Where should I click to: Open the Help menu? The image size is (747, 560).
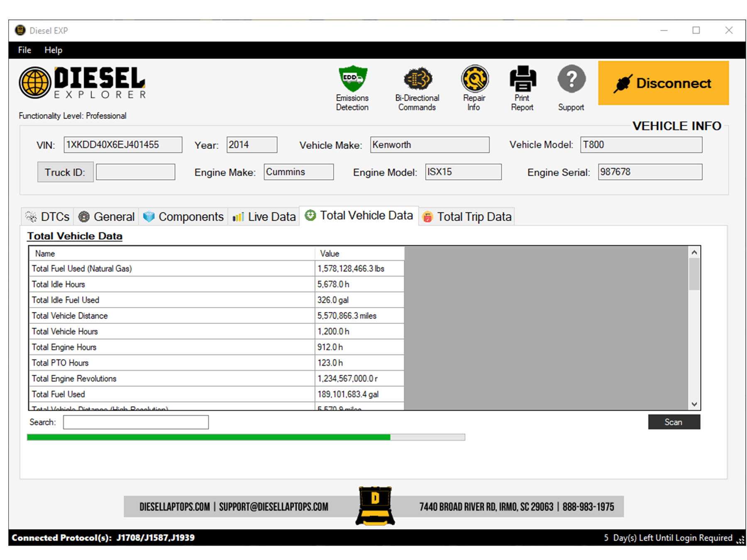click(x=53, y=50)
